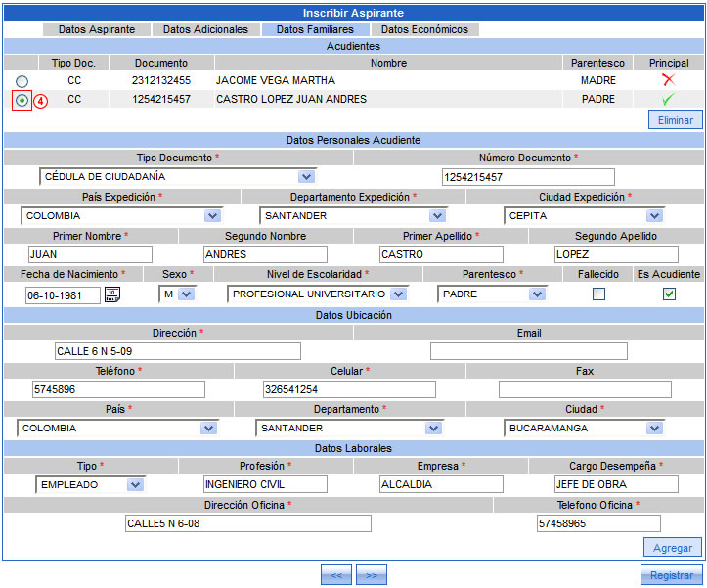
Task: Click the Registrar button
Action: [x=672, y=575]
